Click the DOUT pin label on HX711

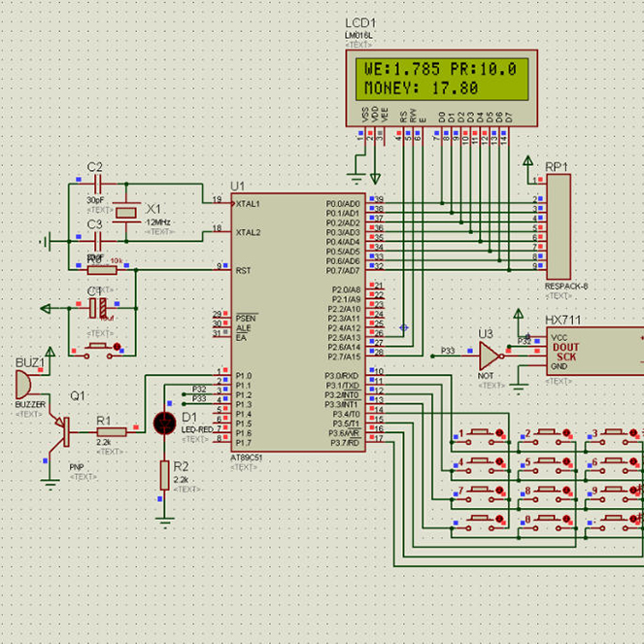(x=565, y=347)
